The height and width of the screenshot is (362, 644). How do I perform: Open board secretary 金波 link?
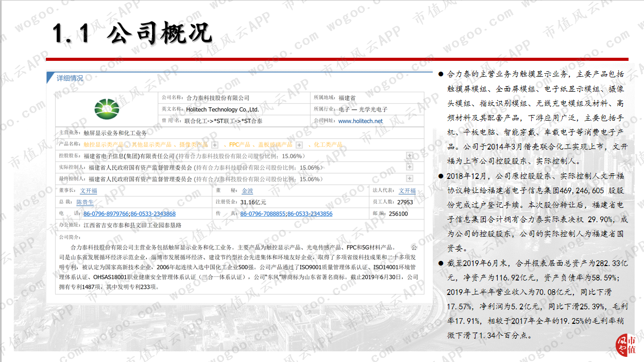[247, 191]
